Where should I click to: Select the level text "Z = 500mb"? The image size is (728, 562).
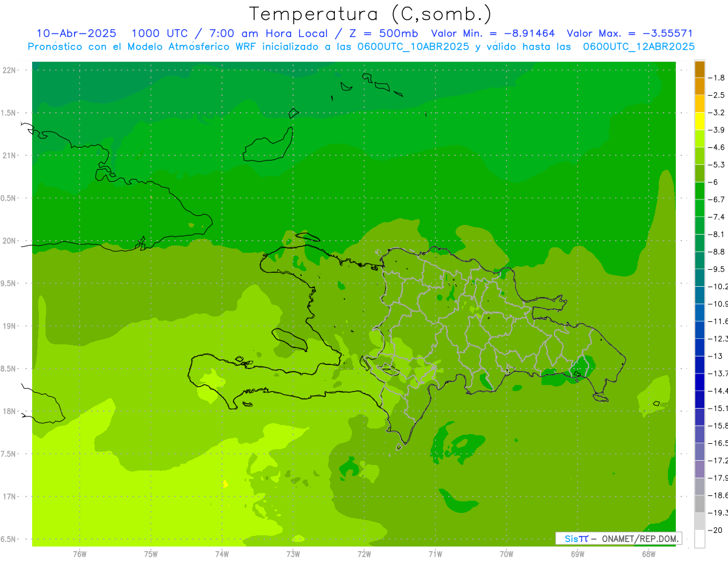tap(383, 34)
